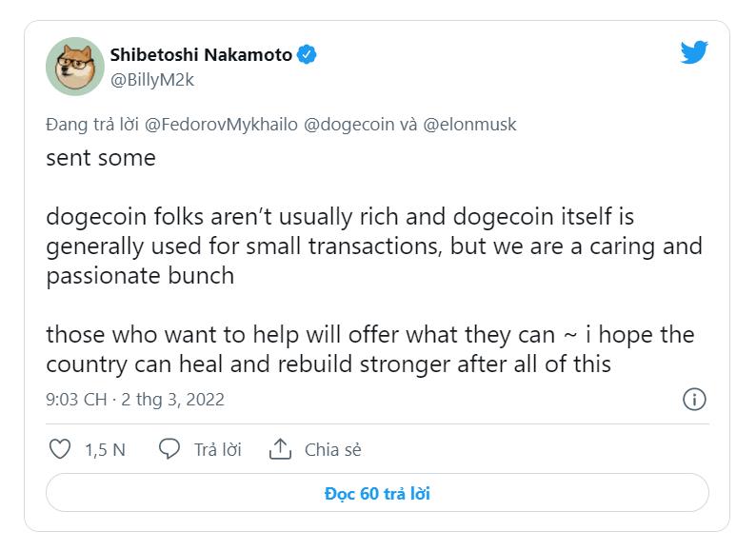The image size is (756, 551).
Task: Click the "those who want to help" paragraph
Action: (x=369, y=349)
